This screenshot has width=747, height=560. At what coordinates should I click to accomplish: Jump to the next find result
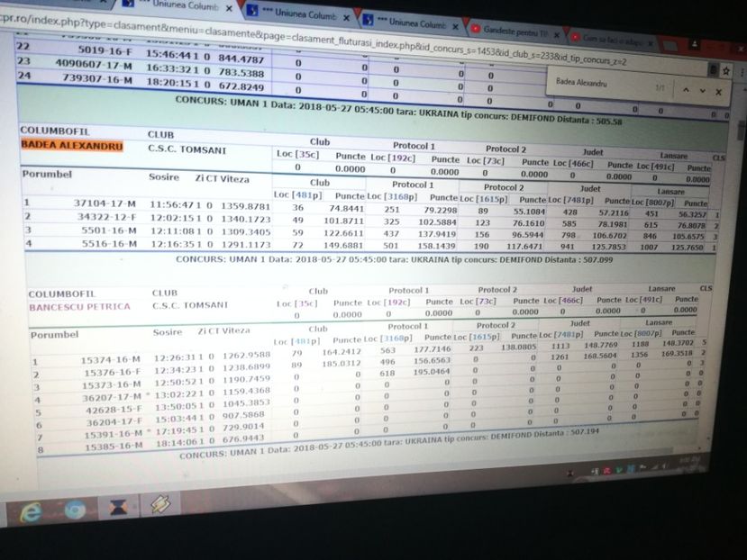point(702,91)
